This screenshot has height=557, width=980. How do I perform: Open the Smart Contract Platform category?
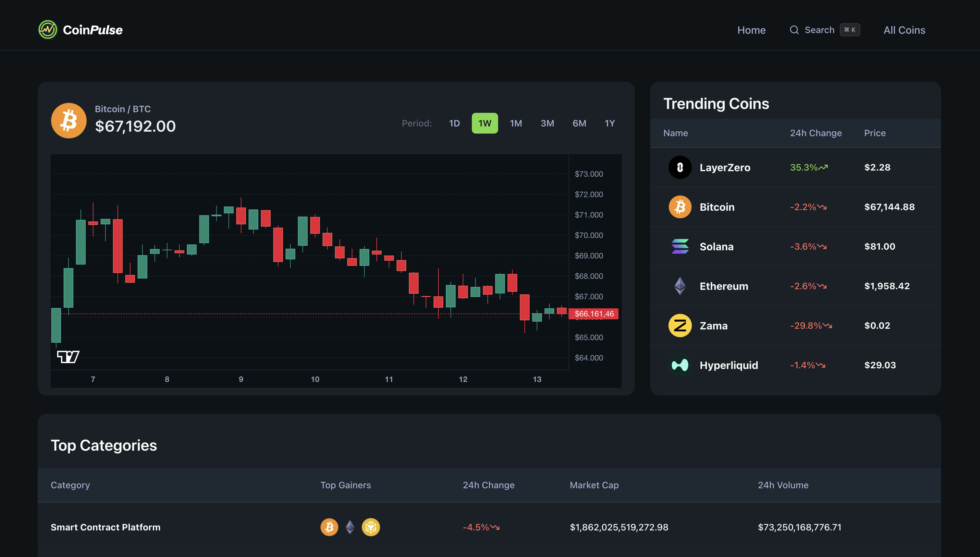[106, 527]
